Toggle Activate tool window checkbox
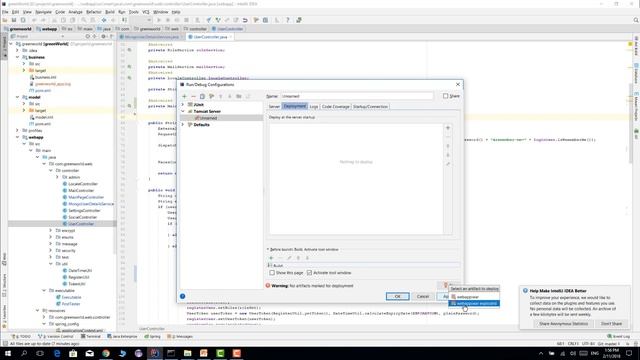Screen dimensions: 640x360 [309, 273]
